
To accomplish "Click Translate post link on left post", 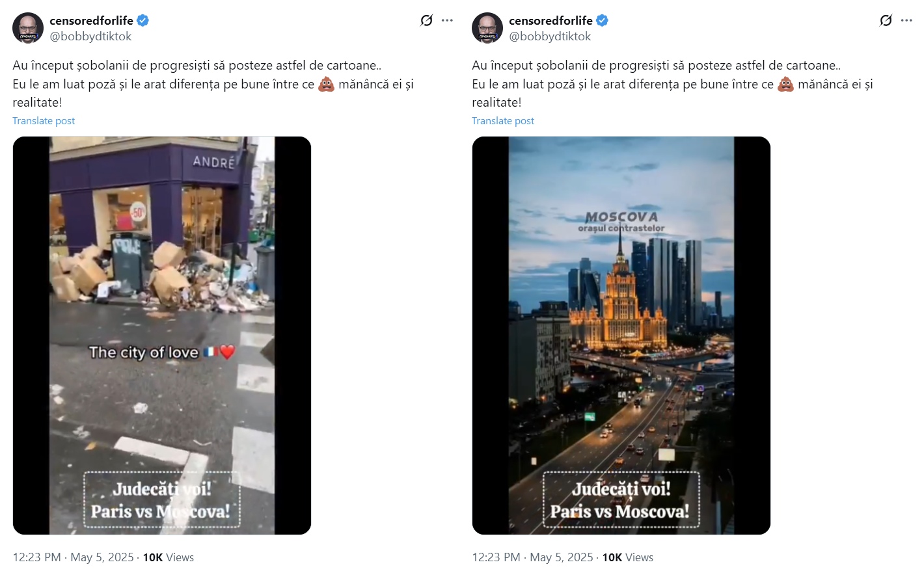I will coord(44,121).
